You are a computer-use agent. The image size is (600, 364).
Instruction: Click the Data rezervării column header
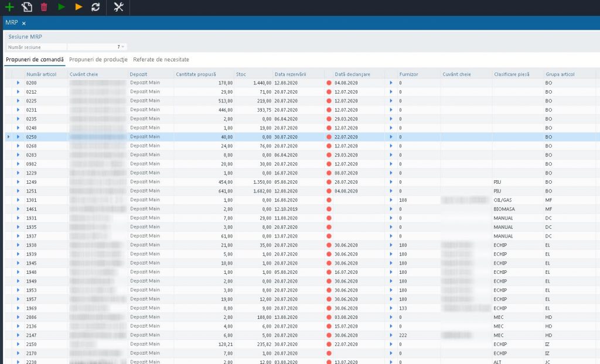pos(291,74)
